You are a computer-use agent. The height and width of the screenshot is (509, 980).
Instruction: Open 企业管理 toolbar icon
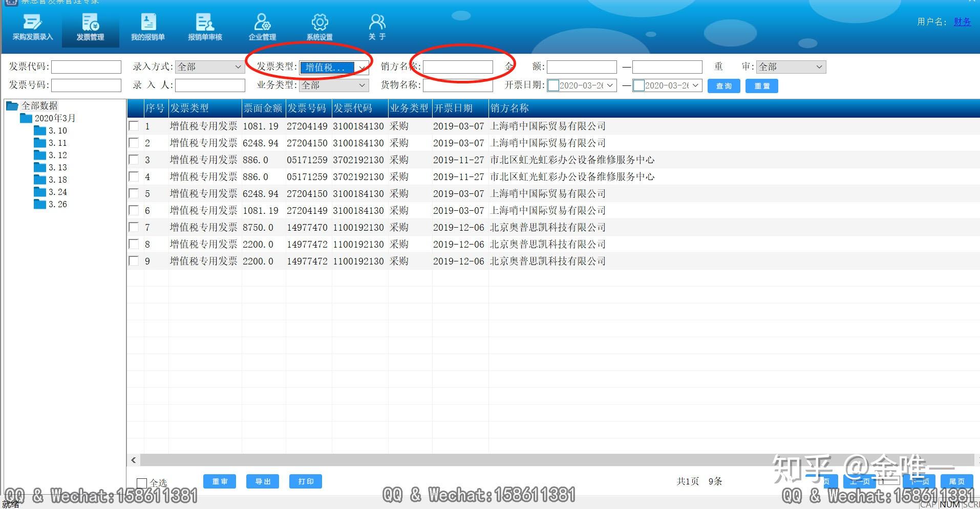coord(262,28)
